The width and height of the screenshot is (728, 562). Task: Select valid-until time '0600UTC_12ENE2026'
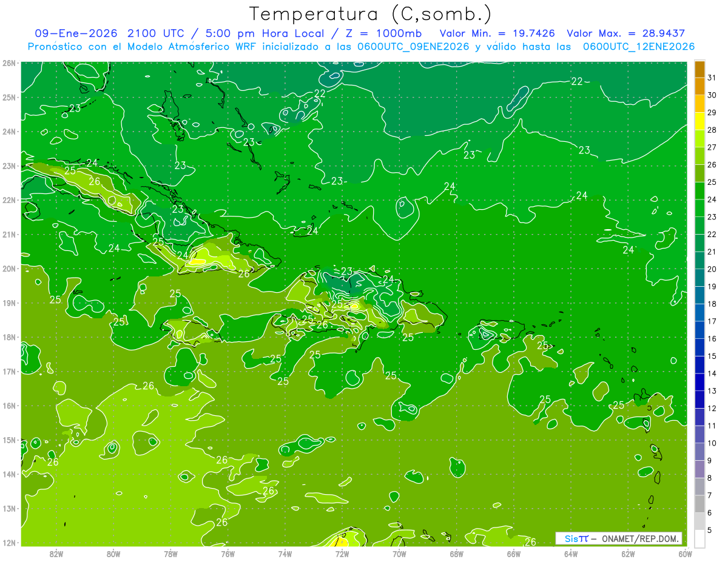[638, 47]
